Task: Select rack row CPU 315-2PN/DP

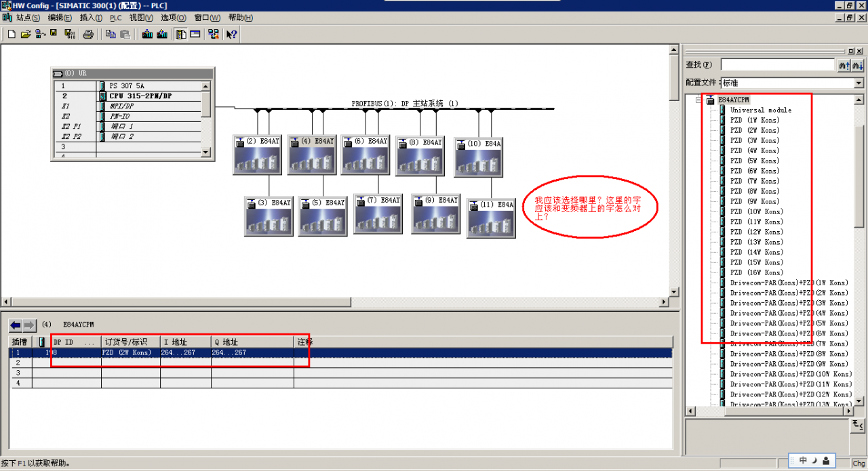Action: click(x=128, y=96)
